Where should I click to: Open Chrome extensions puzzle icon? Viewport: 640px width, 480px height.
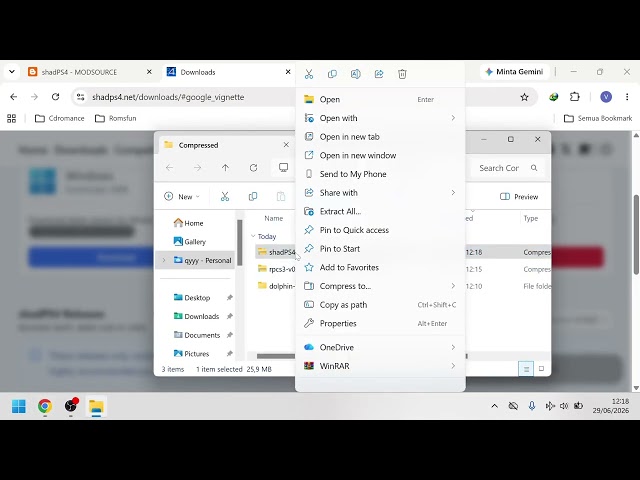(574, 97)
